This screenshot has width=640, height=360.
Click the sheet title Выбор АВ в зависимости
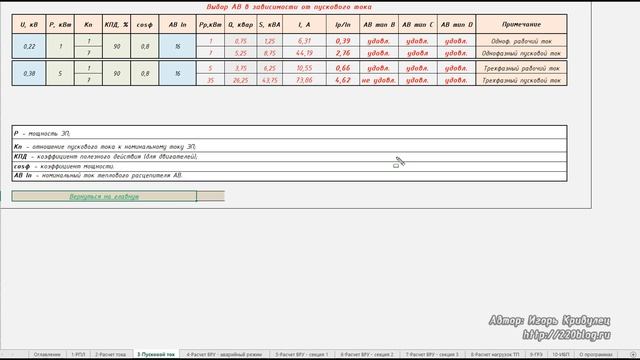pyautogui.click(x=289, y=7)
